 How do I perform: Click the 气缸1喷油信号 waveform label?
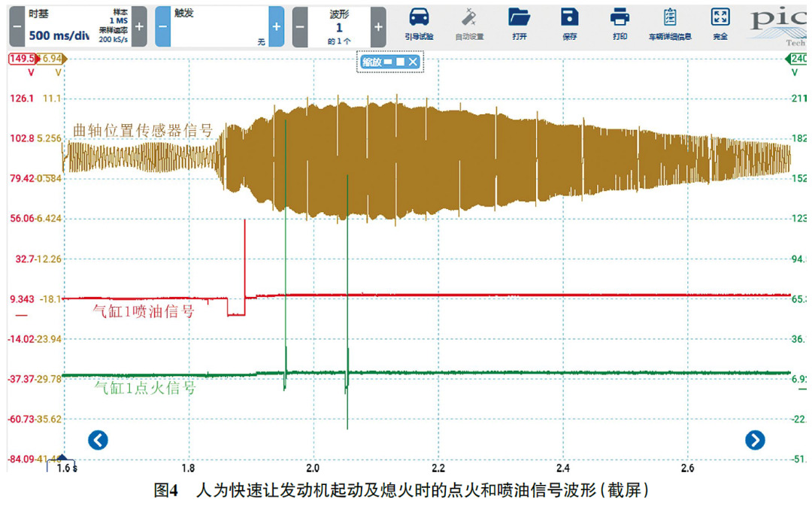point(144,311)
